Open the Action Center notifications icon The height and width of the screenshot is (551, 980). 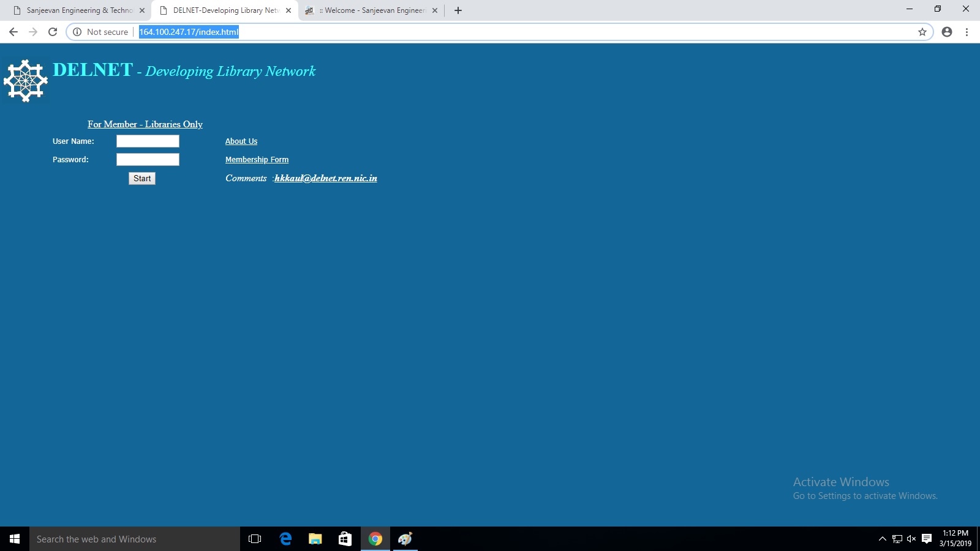click(x=927, y=539)
